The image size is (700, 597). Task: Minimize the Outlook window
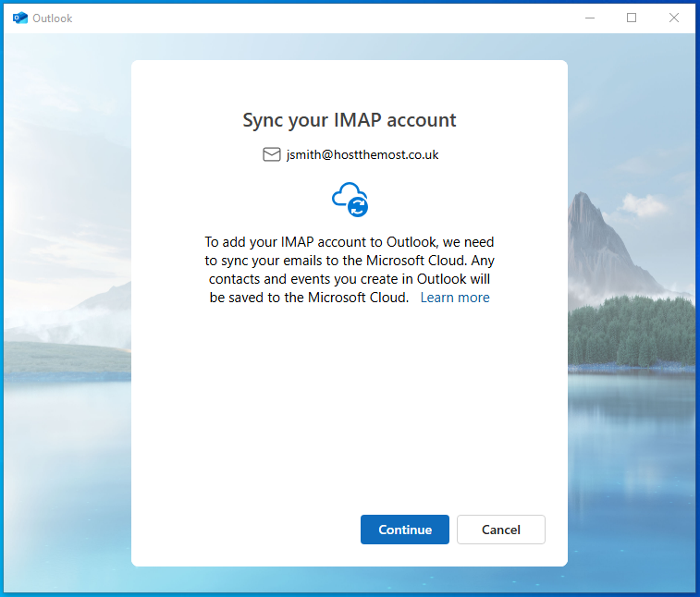click(x=589, y=18)
